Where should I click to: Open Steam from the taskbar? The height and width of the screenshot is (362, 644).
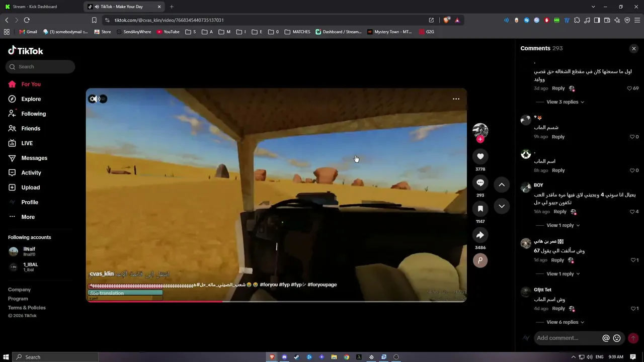[296, 357]
